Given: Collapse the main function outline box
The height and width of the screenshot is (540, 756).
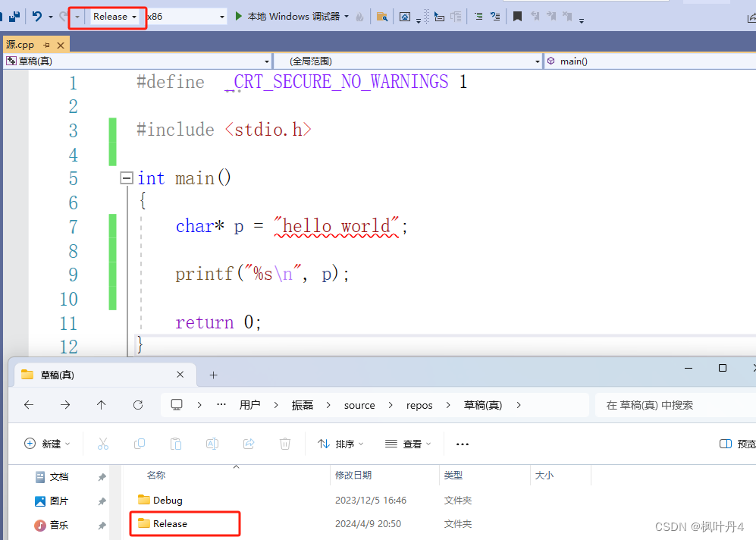Looking at the screenshot, I should (127, 178).
